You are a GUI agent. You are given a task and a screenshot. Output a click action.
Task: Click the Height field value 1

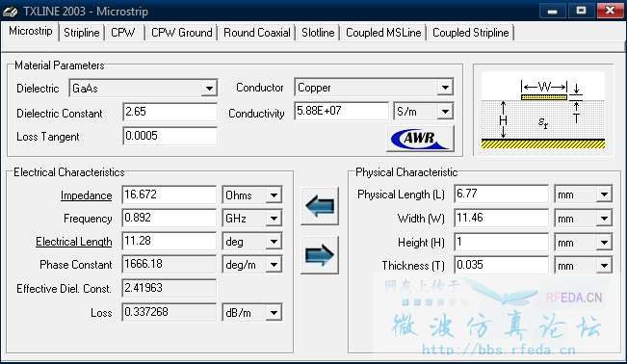[x=502, y=242]
